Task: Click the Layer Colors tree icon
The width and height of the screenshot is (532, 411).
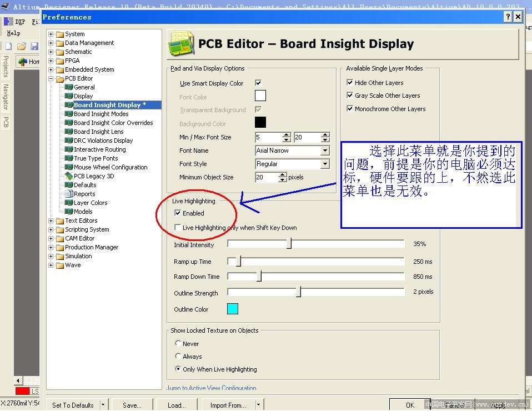Action: pyautogui.click(x=69, y=203)
